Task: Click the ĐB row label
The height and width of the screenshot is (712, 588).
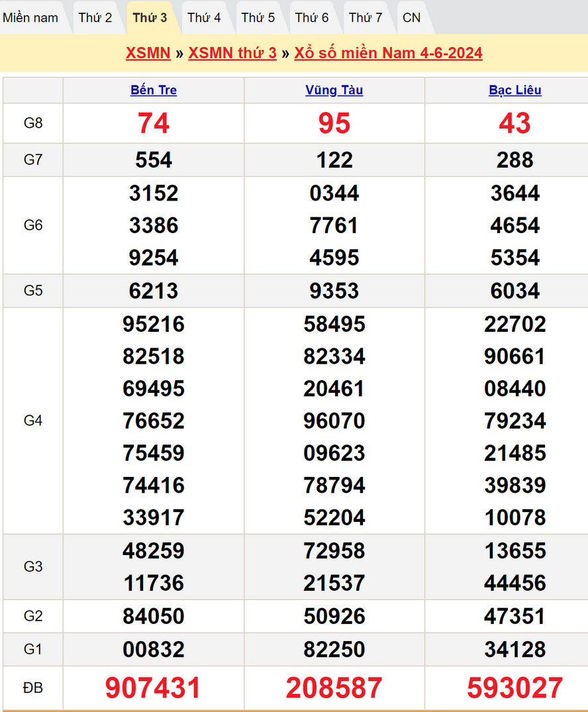Action: pos(33,688)
